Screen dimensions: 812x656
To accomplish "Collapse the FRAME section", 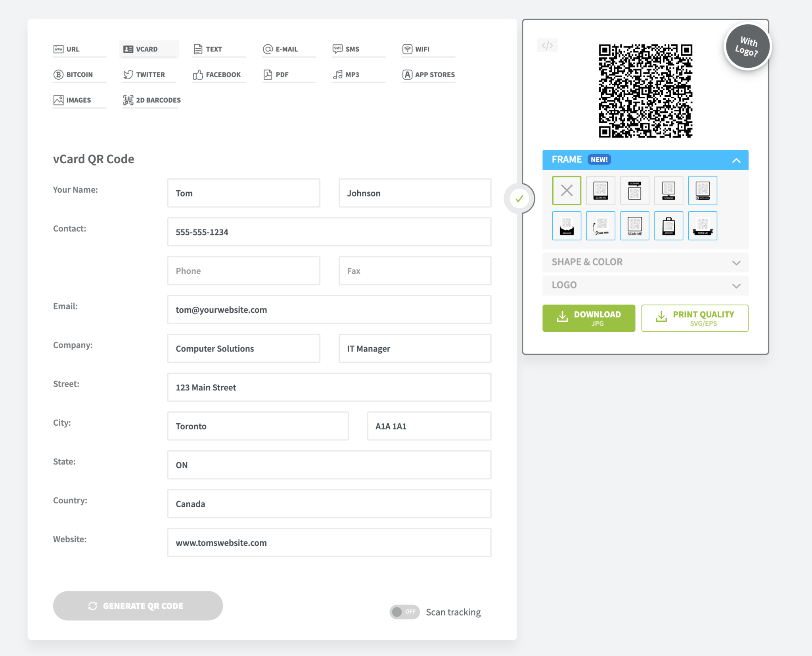I will click(x=737, y=160).
